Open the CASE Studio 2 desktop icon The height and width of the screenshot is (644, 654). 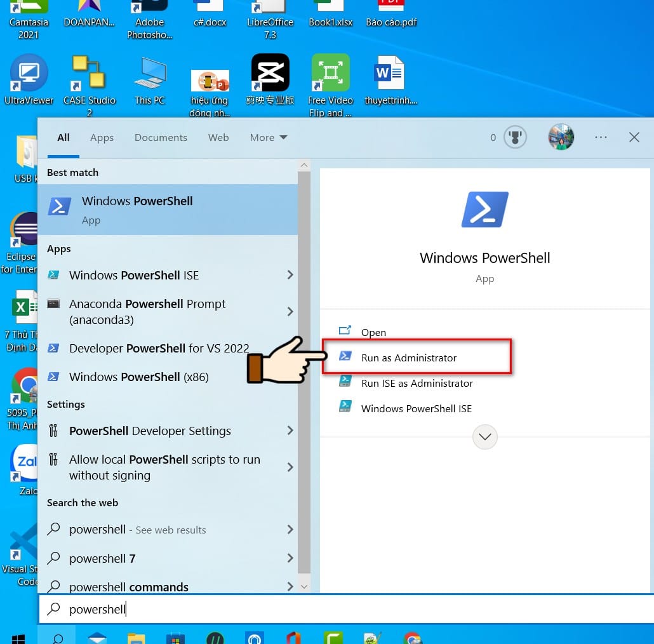pyautogui.click(x=89, y=86)
